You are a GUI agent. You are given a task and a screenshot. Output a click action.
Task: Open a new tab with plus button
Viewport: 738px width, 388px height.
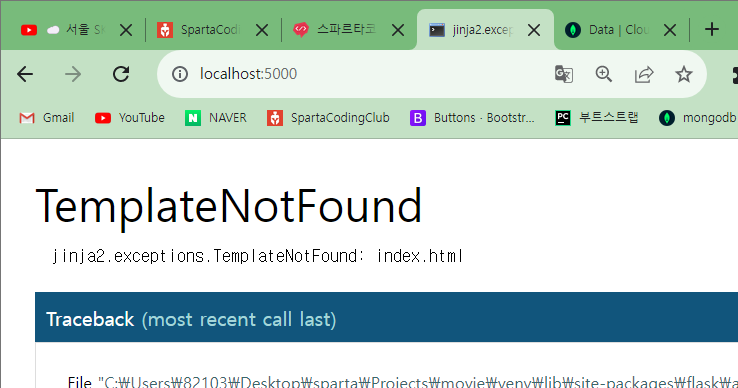[x=712, y=30]
